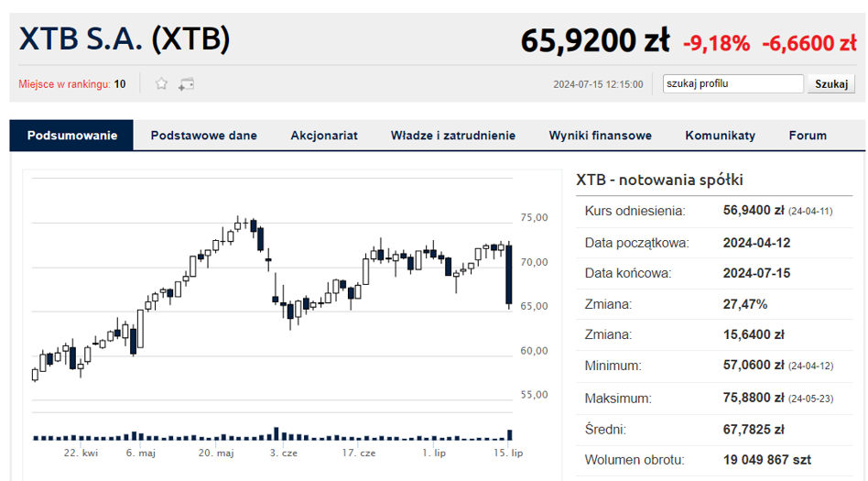Viewport: 868px width, 481px height.
Task: Add XTB to favorites with star icon
Action: pos(161,83)
